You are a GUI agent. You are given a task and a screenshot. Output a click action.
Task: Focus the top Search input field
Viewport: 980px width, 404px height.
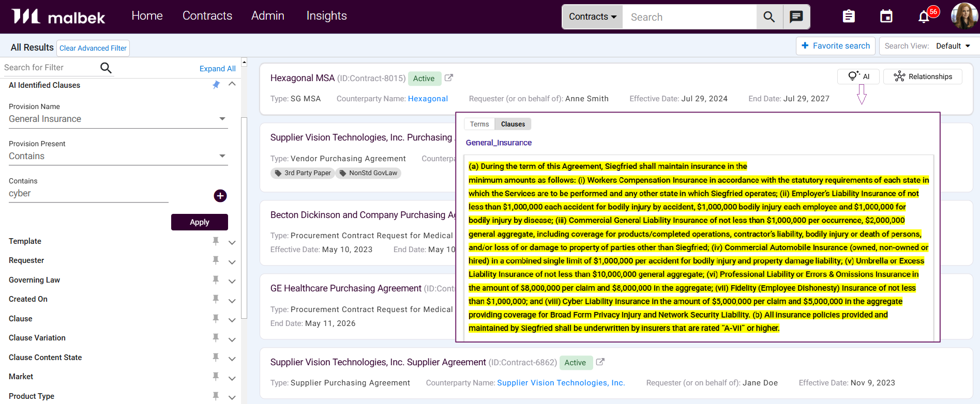(690, 17)
